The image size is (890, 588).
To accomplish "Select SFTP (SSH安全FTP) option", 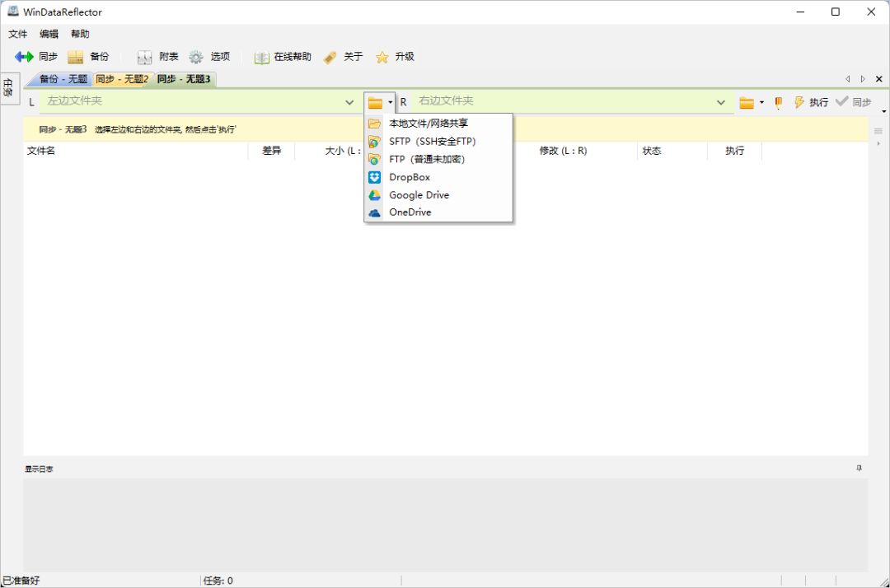I will [432, 142].
